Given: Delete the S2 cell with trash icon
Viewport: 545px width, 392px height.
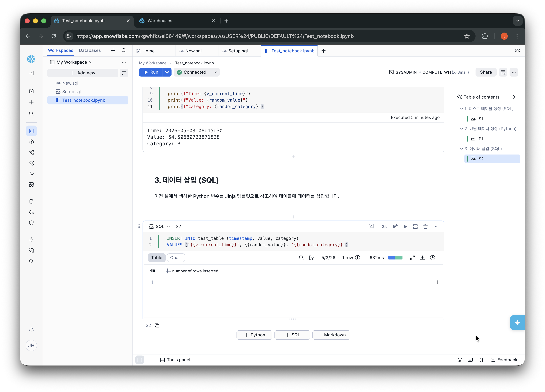Looking at the screenshot, I should (425, 226).
